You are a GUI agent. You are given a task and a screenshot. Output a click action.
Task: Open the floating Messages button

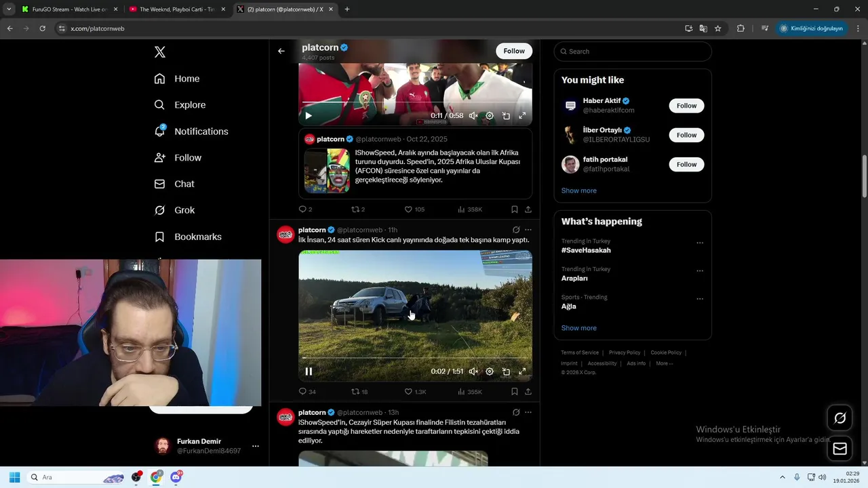click(x=840, y=449)
